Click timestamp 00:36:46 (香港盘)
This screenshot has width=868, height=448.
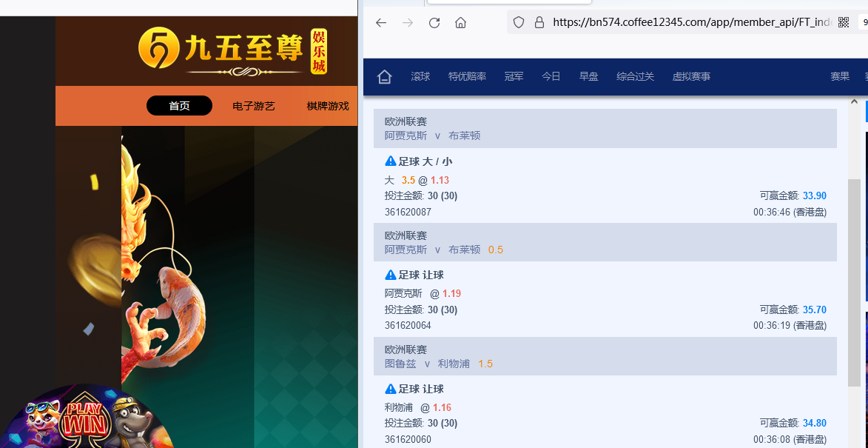pyautogui.click(x=790, y=212)
